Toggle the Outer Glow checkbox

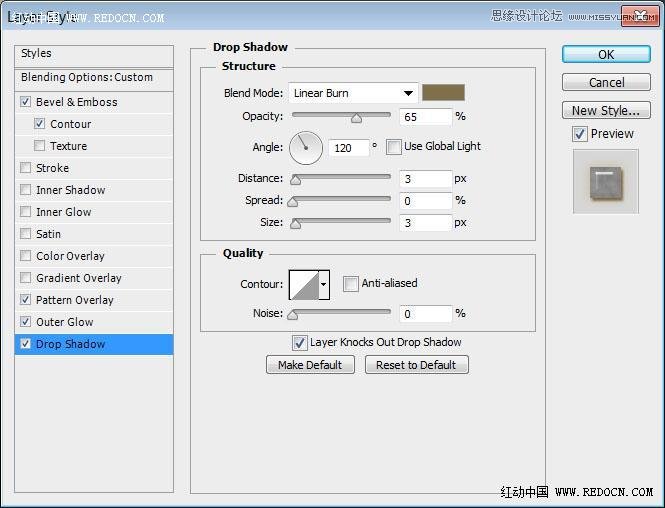[x=25, y=322]
